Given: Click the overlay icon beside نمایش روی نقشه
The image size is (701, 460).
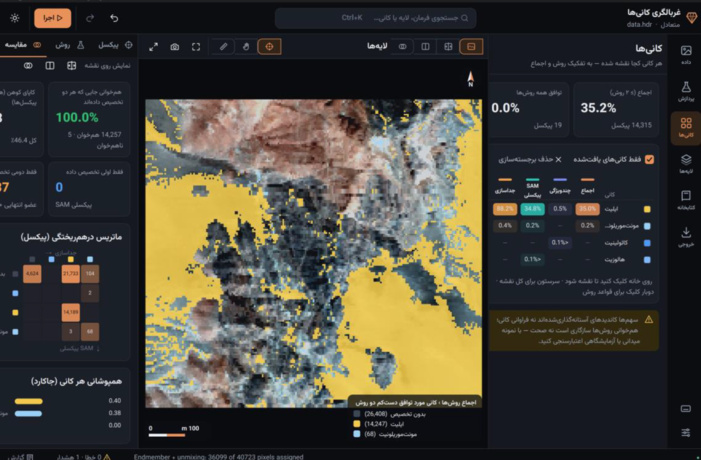Looking at the screenshot, I should click(28, 66).
